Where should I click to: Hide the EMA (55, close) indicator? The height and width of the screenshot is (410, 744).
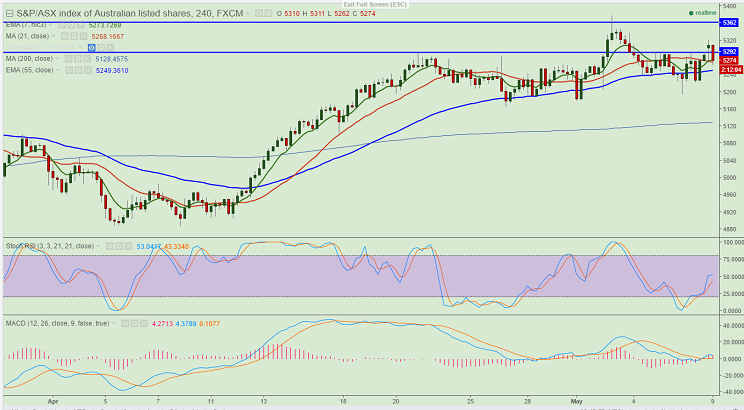click(69, 70)
